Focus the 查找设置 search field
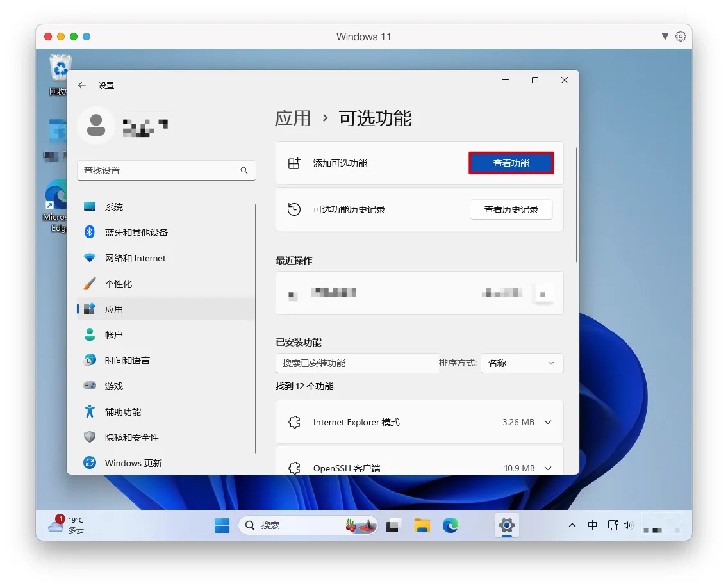 [x=166, y=170]
